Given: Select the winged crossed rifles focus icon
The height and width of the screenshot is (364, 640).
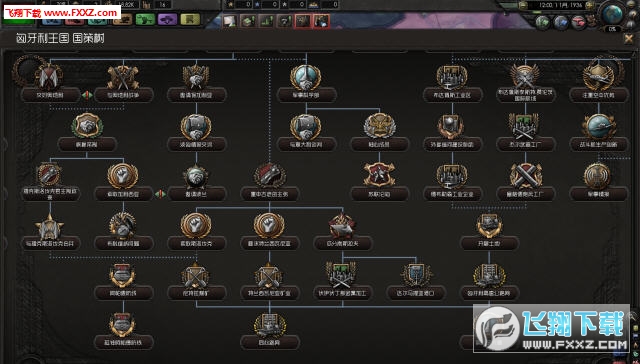Looking at the screenshot, I should pos(524,76).
